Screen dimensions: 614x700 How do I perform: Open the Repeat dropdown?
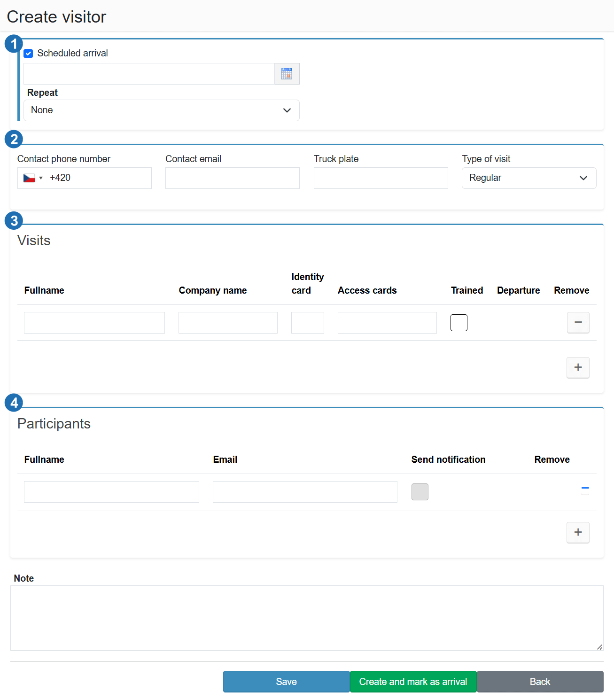coord(161,110)
